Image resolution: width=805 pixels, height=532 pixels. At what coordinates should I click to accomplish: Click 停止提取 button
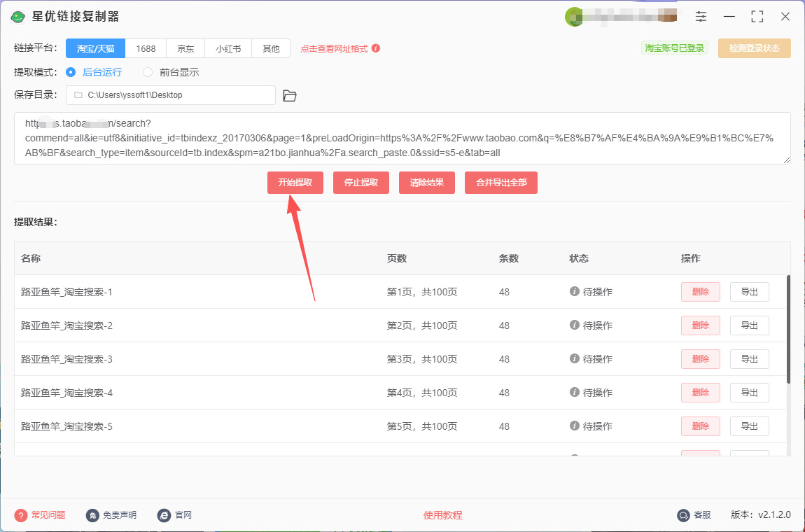click(x=361, y=183)
